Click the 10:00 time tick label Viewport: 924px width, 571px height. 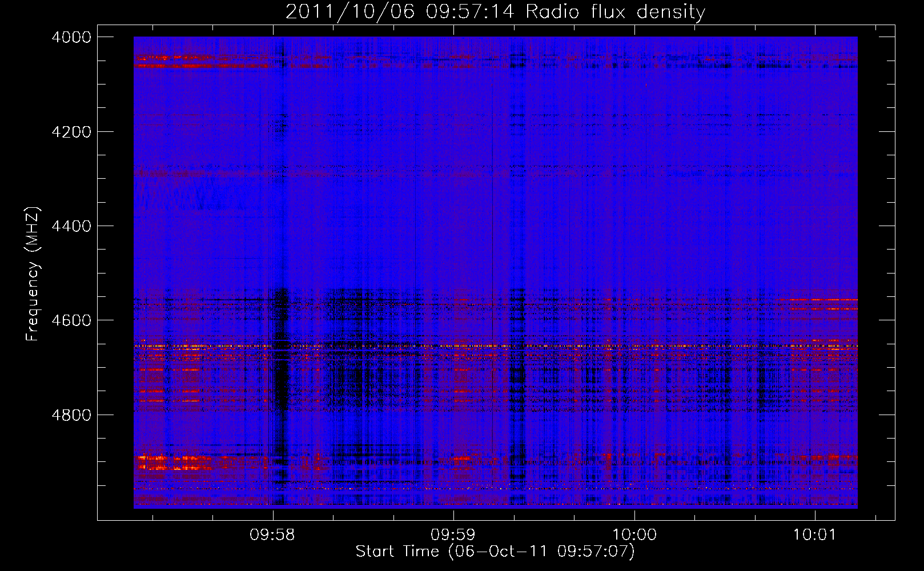tap(634, 535)
